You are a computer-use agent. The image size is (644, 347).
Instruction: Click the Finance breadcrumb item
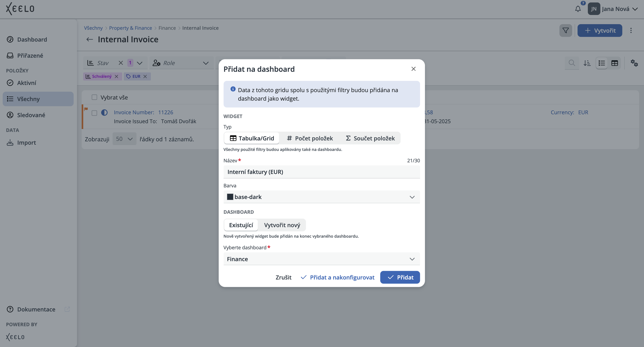pos(167,28)
